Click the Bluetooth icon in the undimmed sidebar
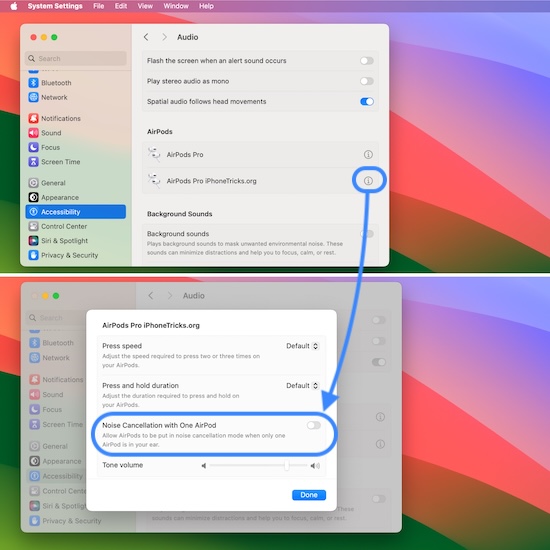The image size is (550, 550). [33, 83]
